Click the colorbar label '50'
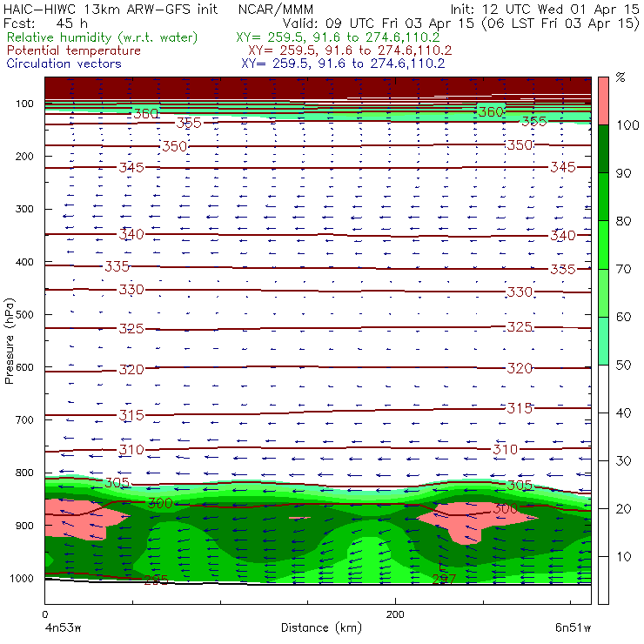Screen dimensions: 644x644 (623, 366)
